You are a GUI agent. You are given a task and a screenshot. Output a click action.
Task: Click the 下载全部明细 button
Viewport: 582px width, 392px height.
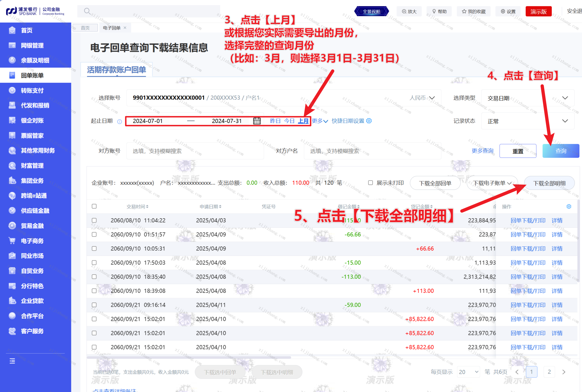[549, 183]
